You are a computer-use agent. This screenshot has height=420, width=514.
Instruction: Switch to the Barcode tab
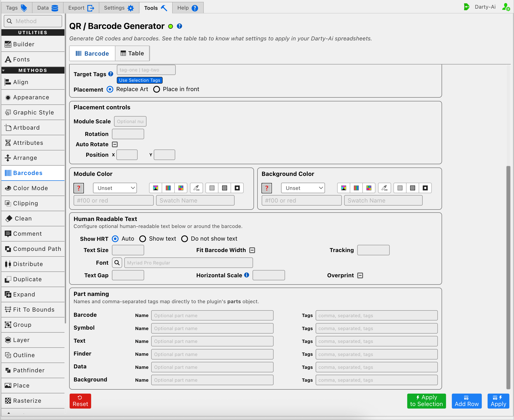[x=92, y=53]
